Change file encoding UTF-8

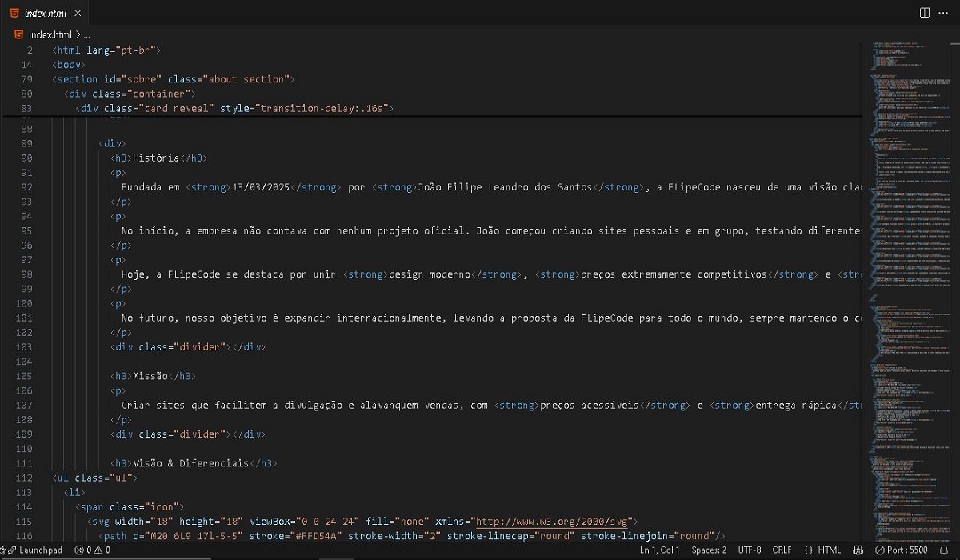[750, 550]
